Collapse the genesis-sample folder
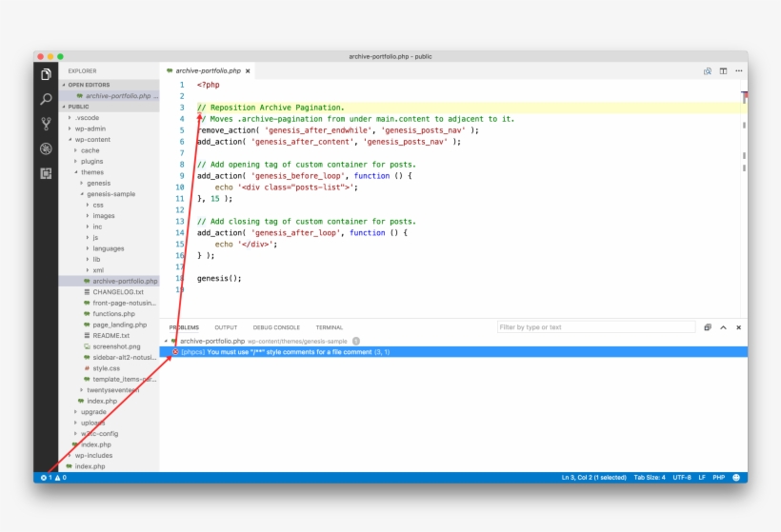781x532 pixels. pos(110,194)
